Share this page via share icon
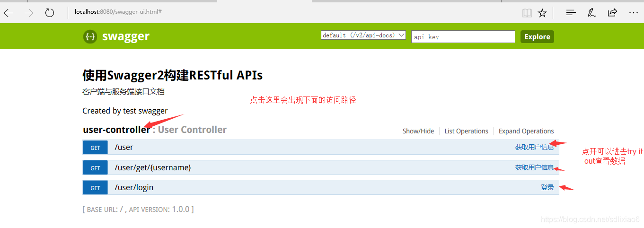Screen dimensions: 644x228 [612, 13]
